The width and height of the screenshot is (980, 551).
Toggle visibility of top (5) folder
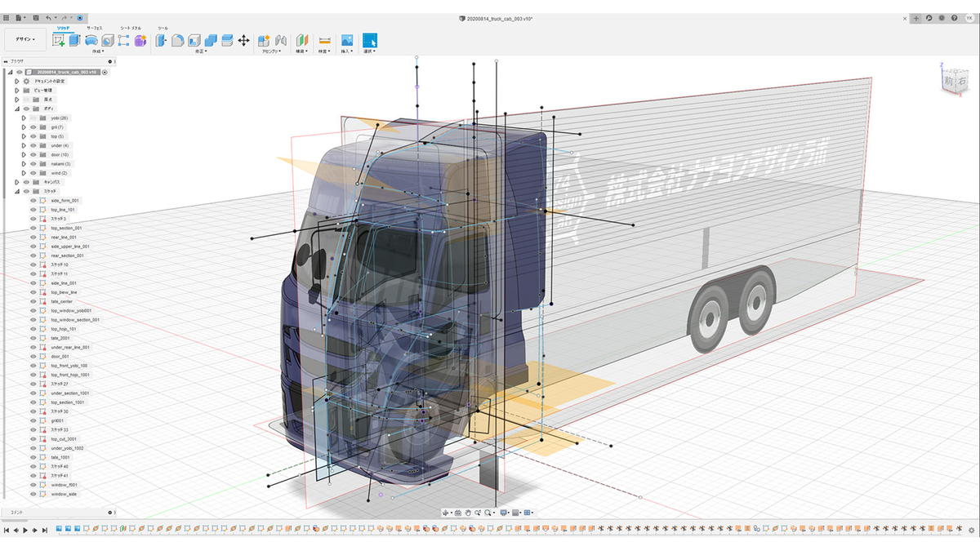(33, 136)
